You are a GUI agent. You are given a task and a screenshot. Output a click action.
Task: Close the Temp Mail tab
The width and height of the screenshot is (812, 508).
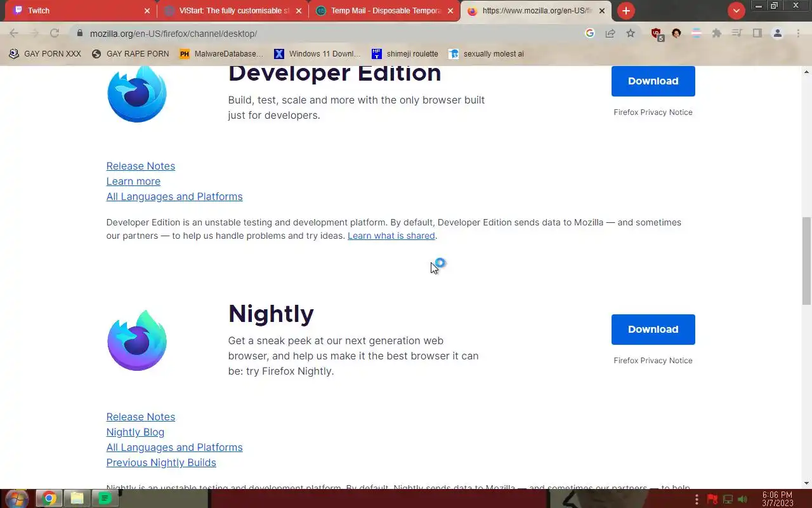[450, 11]
